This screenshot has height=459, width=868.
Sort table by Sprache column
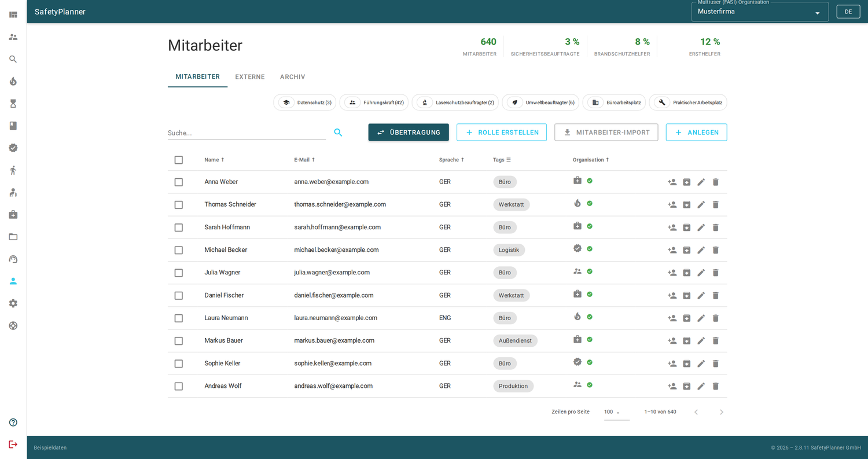coord(452,160)
